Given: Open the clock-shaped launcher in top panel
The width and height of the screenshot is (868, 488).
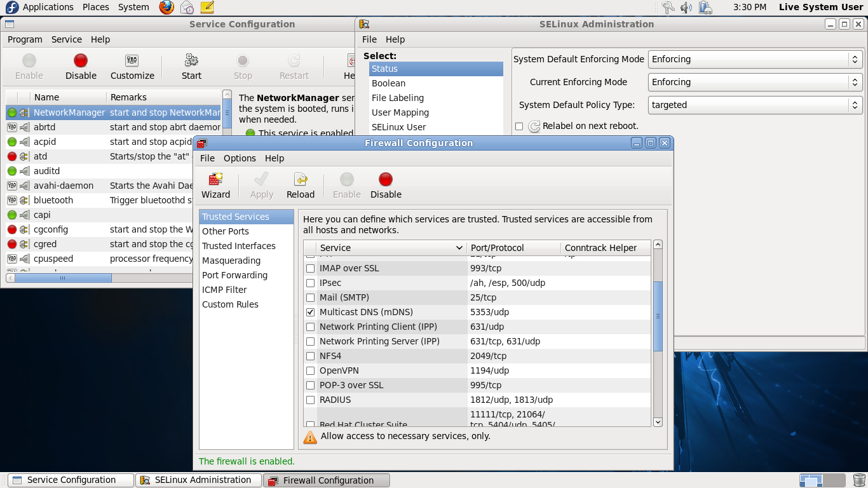Looking at the screenshot, I should click(187, 8).
